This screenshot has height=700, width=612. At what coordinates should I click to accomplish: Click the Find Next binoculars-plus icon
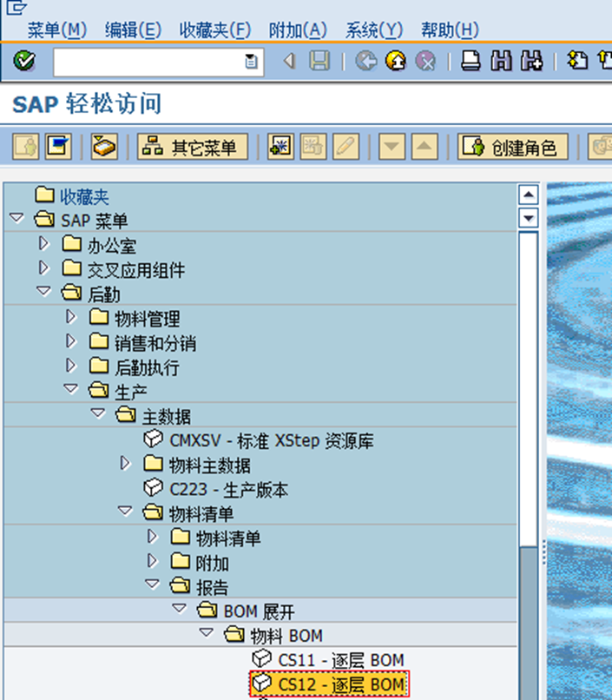(531, 61)
